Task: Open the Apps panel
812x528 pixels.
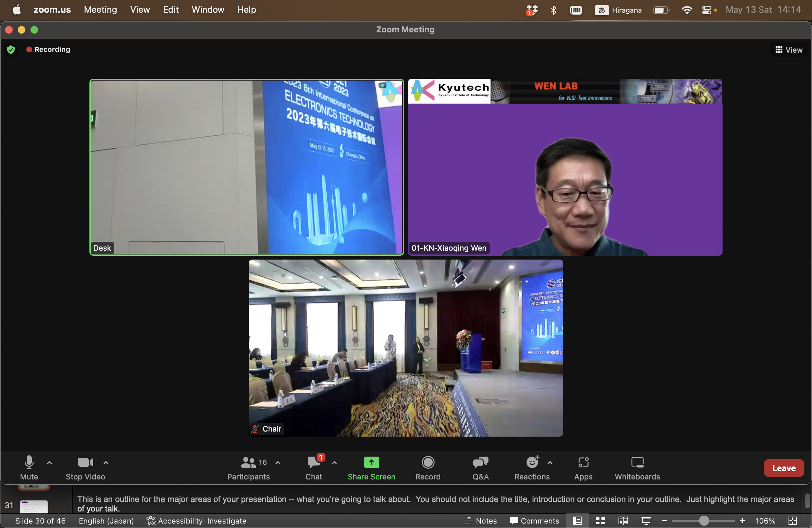Action: (x=583, y=468)
